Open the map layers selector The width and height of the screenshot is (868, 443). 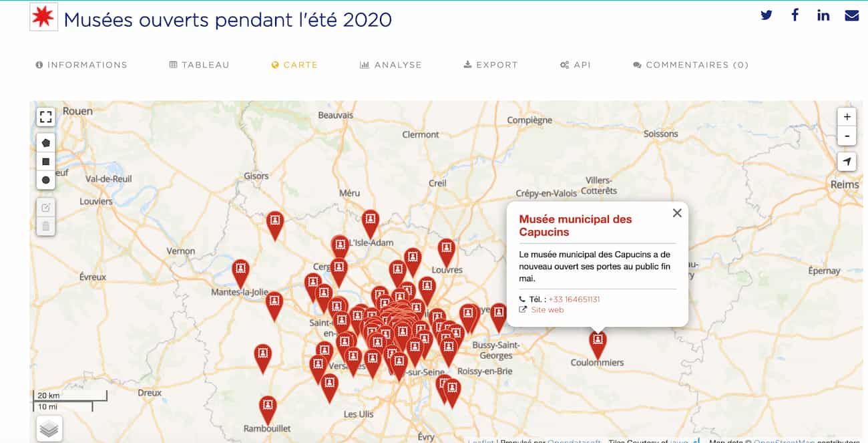tap(49, 428)
